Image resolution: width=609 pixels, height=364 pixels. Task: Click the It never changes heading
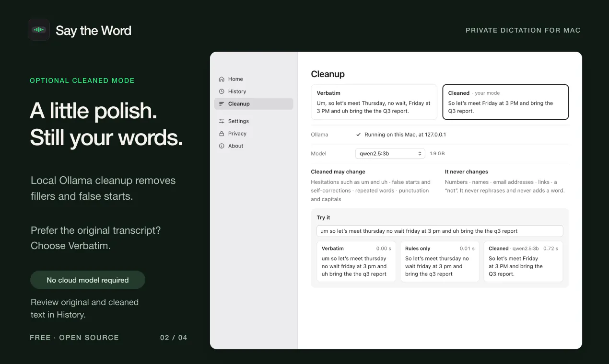coord(467,172)
